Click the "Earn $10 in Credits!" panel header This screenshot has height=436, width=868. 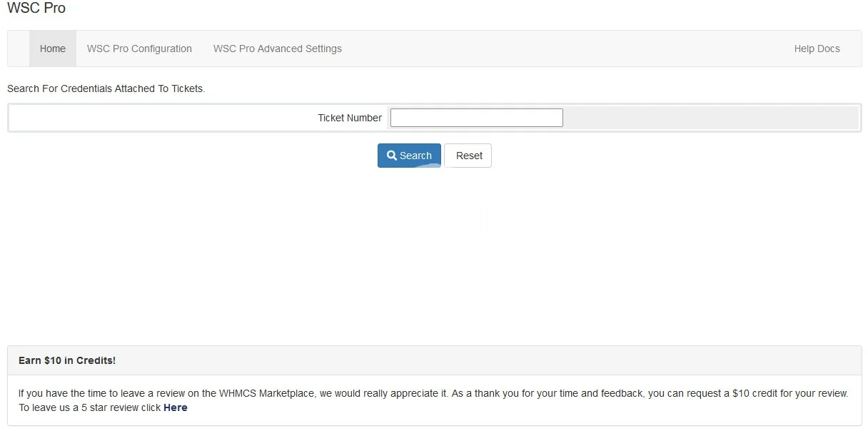(x=67, y=360)
